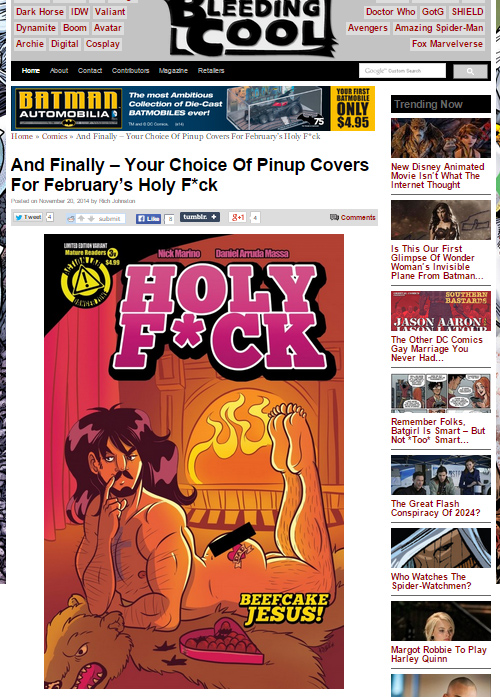Go to the Contributors page
This screenshot has height=697, width=500.
point(130,71)
